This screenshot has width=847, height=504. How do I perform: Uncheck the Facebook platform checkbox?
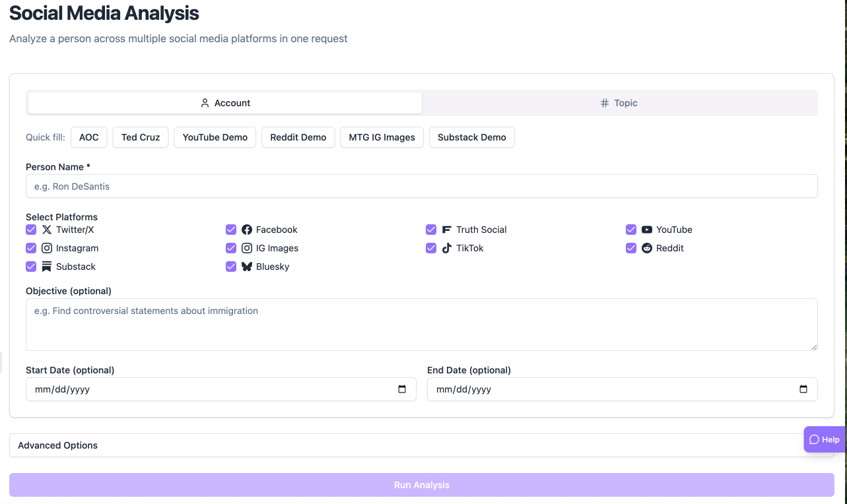[231, 230]
